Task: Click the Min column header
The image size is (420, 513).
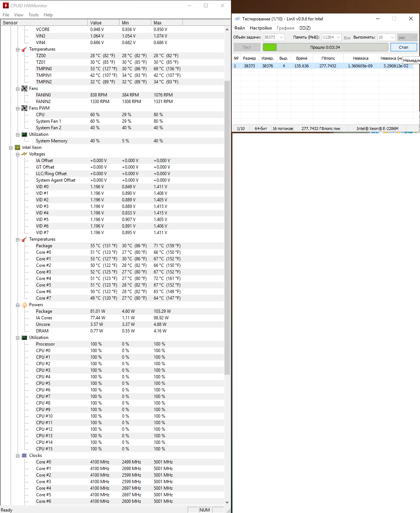Action: (135, 23)
